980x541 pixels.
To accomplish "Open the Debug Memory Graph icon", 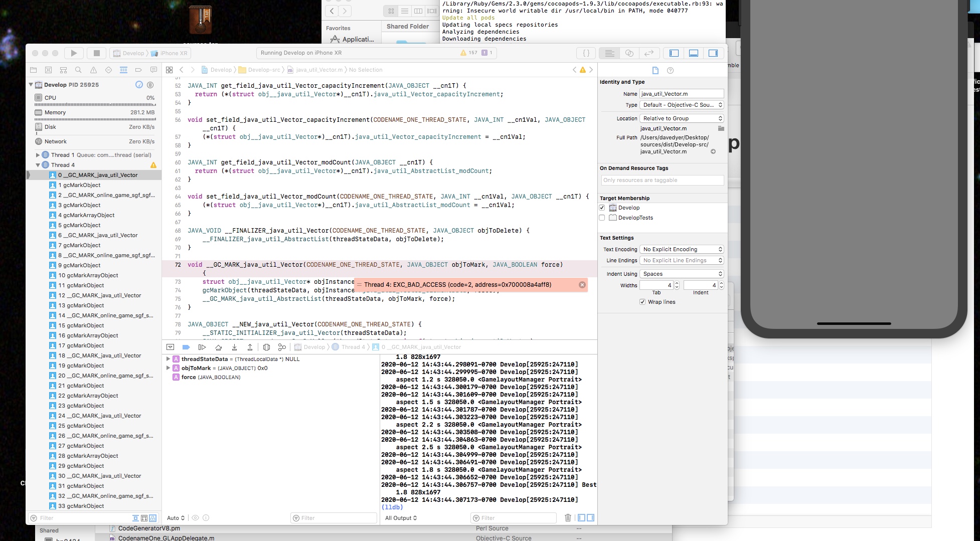I will pos(282,347).
